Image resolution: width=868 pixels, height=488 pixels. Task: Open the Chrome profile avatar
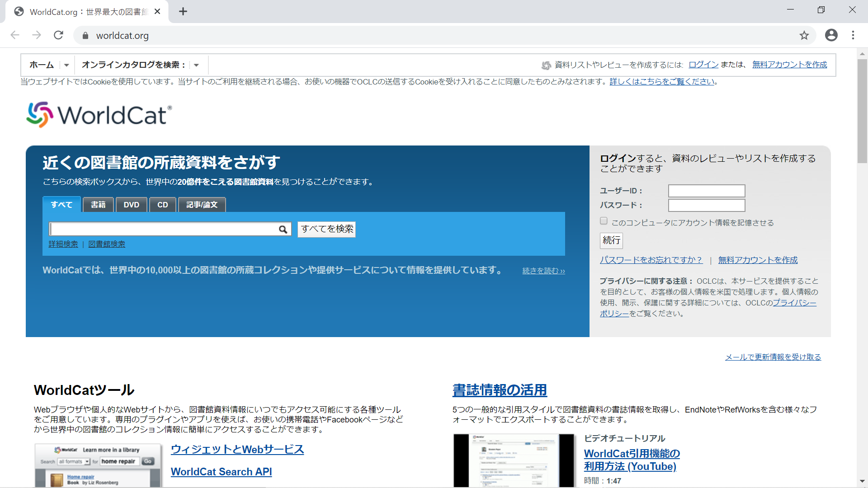point(831,35)
